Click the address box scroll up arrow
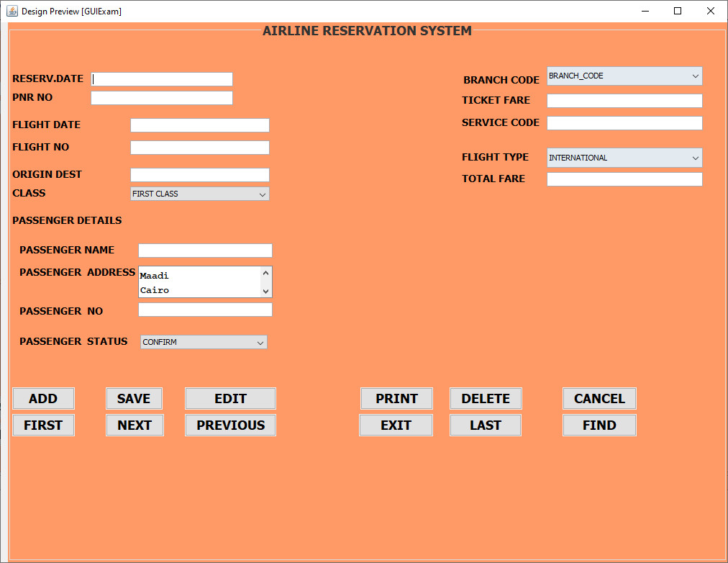Viewport: 728px width, 563px height. coord(265,273)
